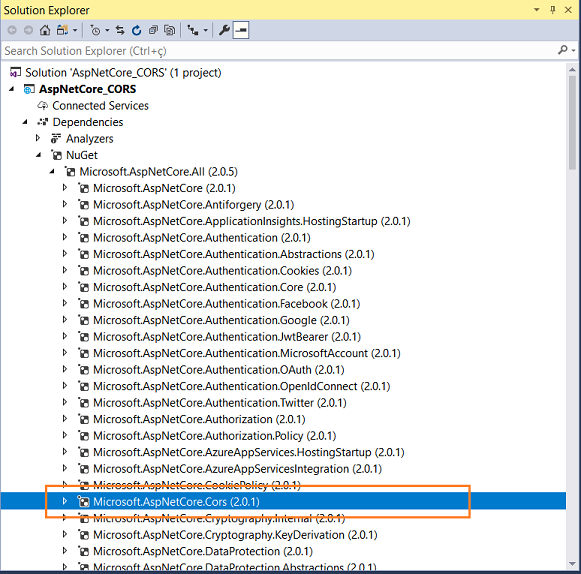Select Microsoft.AspNetCore.Cryptography.KeyDerivation (2.0.1)

click(x=235, y=535)
